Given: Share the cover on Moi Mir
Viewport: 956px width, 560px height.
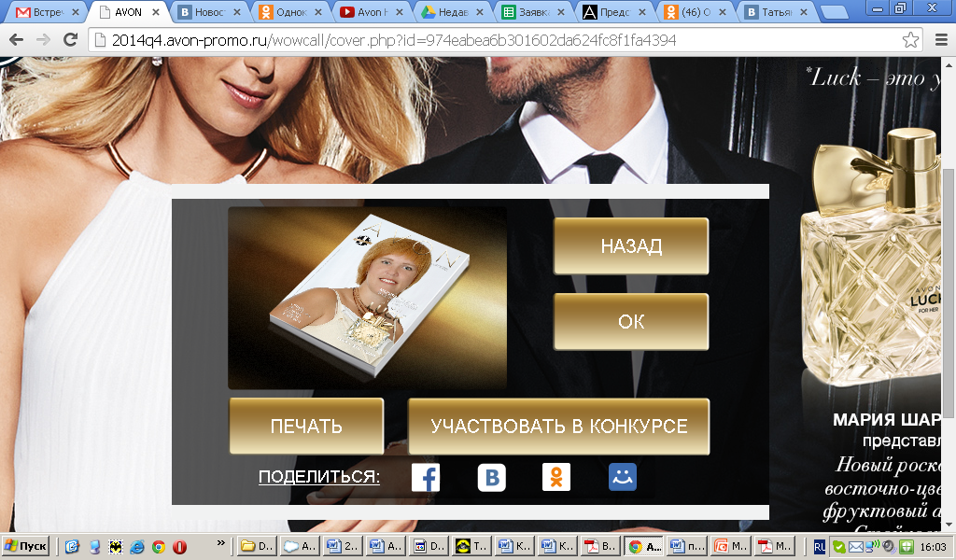Looking at the screenshot, I should [623, 477].
